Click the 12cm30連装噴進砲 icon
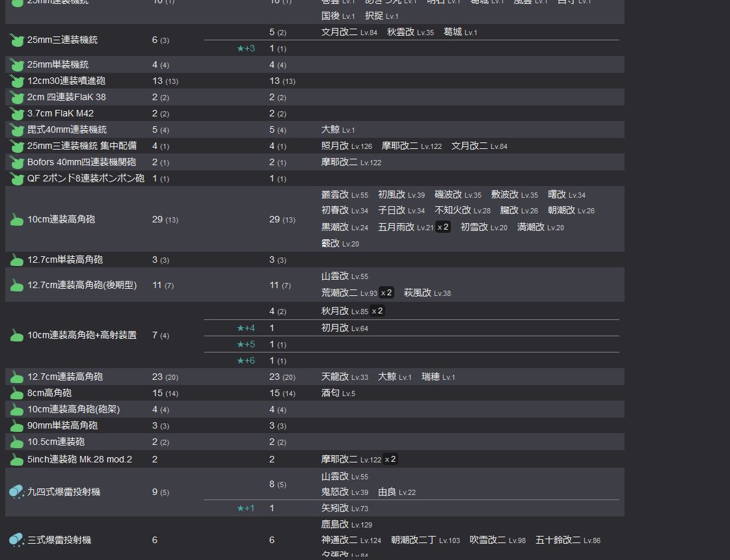This screenshot has height=560, width=730. [17, 81]
